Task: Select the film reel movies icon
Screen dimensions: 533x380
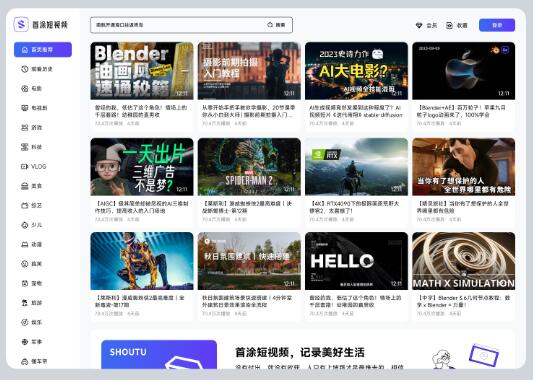Action: tap(24, 88)
